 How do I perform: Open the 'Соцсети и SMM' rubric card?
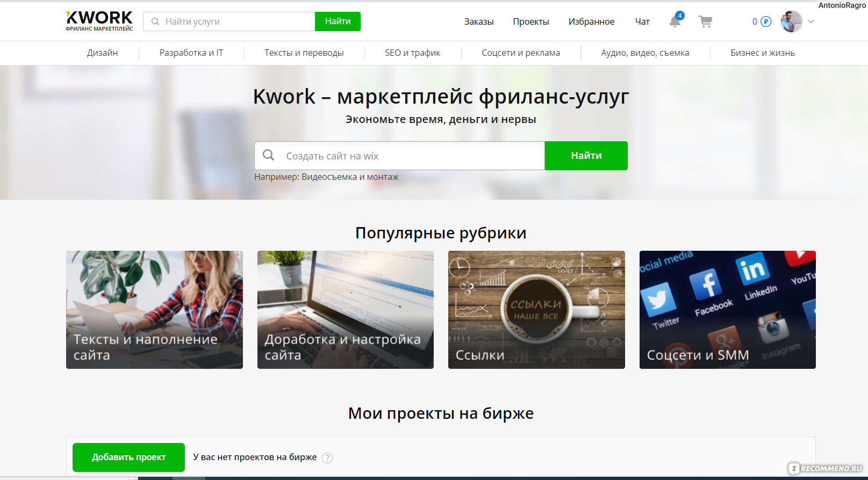(x=728, y=310)
